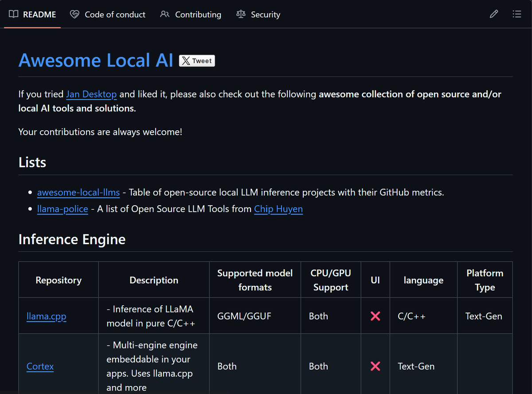This screenshot has width=532, height=394.
Task: Select the Inference Engine heading
Action: coord(72,239)
